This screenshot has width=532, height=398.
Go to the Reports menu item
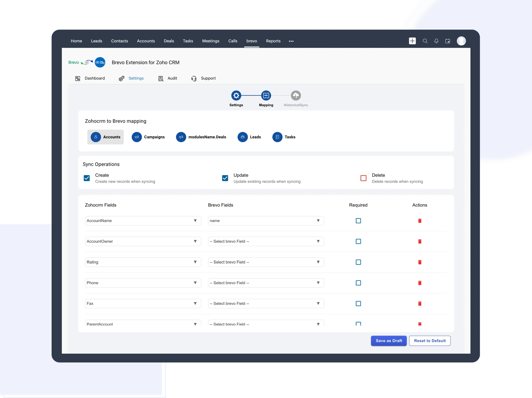click(x=273, y=41)
